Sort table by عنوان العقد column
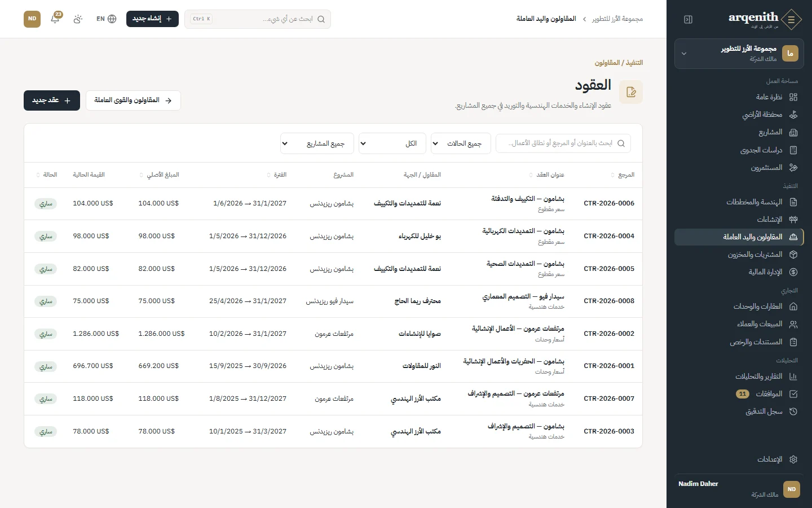812x508 pixels. click(546, 175)
